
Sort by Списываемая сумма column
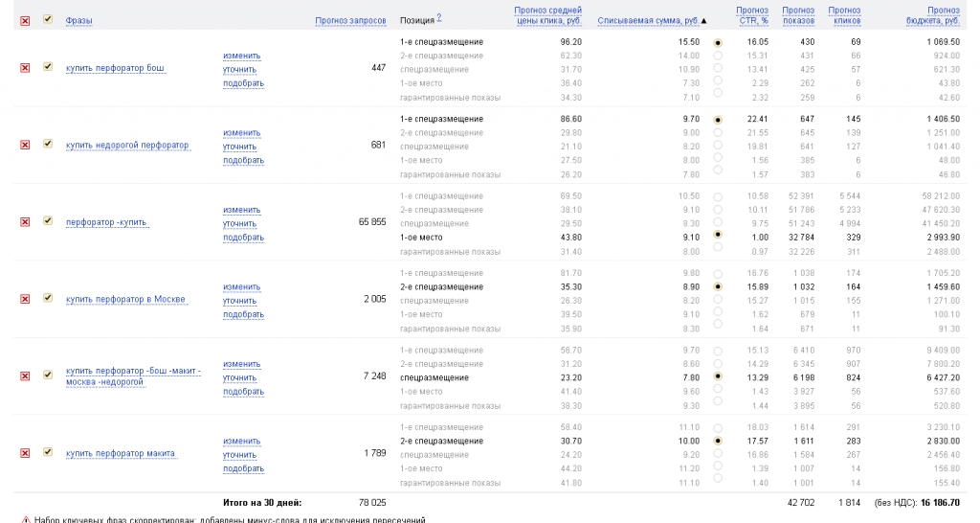648,21
